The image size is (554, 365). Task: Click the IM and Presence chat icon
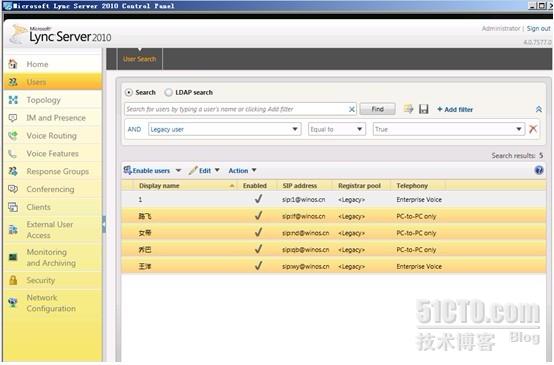point(13,118)
